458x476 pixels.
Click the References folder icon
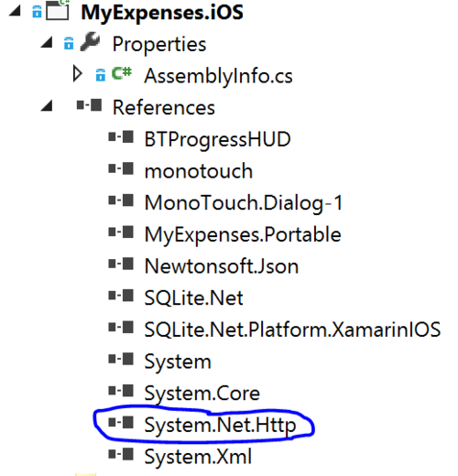pyautogui.click(x=89, y=105)
